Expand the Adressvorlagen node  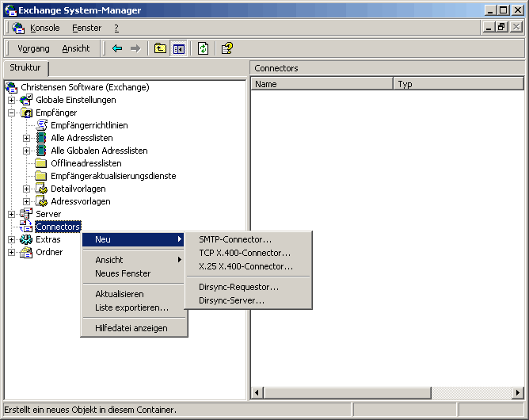(x=26, y=201)
